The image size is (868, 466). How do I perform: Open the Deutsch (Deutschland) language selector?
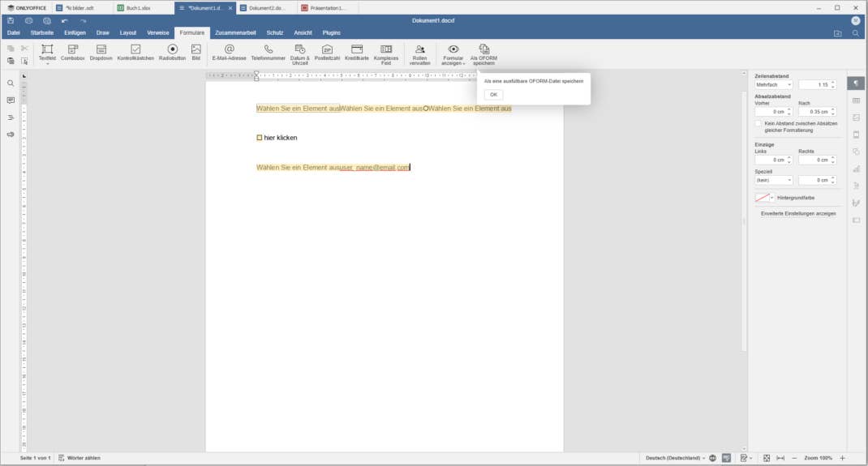(674, 458)
